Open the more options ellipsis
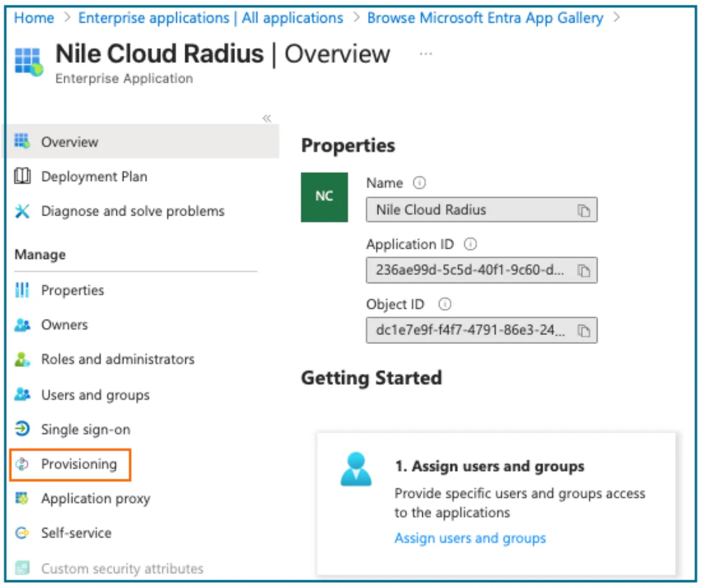Screen dimensions: 702x588 [x=426, y=53]
